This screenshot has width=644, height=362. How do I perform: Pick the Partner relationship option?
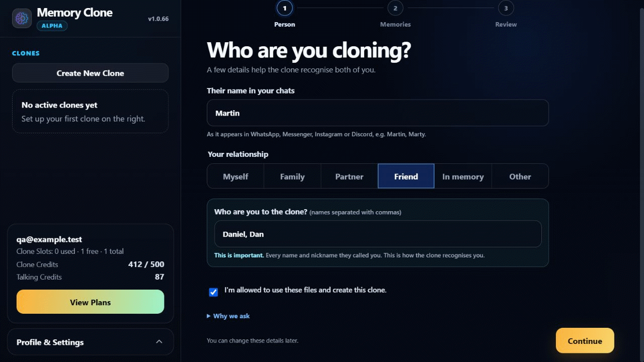[x=349, y=176]
